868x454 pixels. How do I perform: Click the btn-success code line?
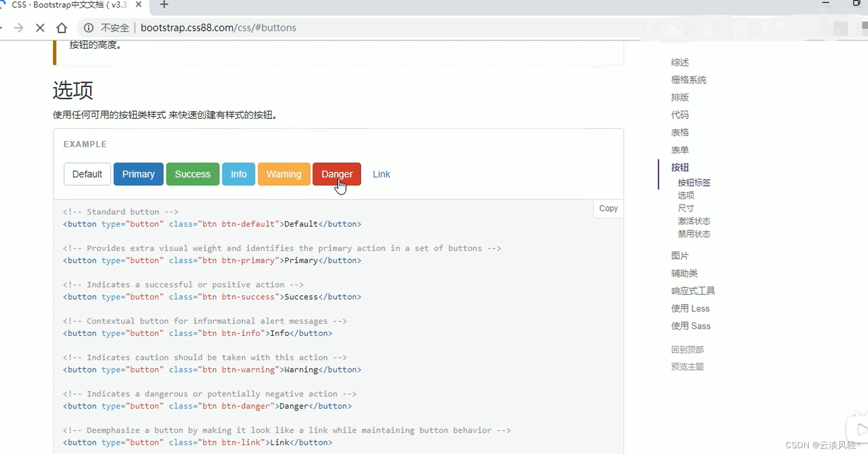coord(212,297)
